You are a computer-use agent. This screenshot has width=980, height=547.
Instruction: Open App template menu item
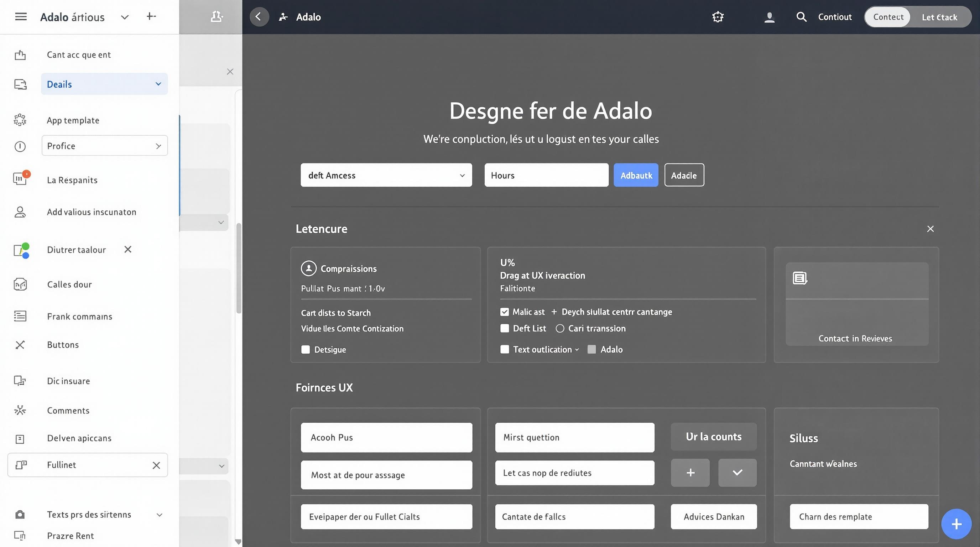point(73,120)
